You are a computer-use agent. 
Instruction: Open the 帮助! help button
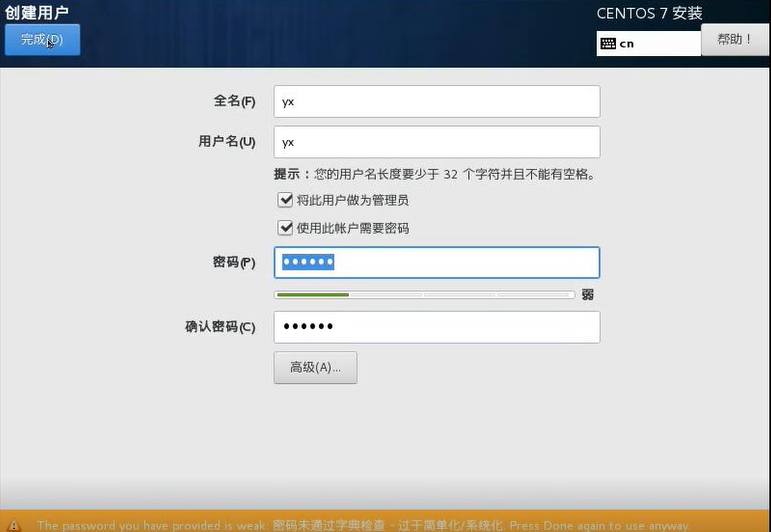click(735, 39)
